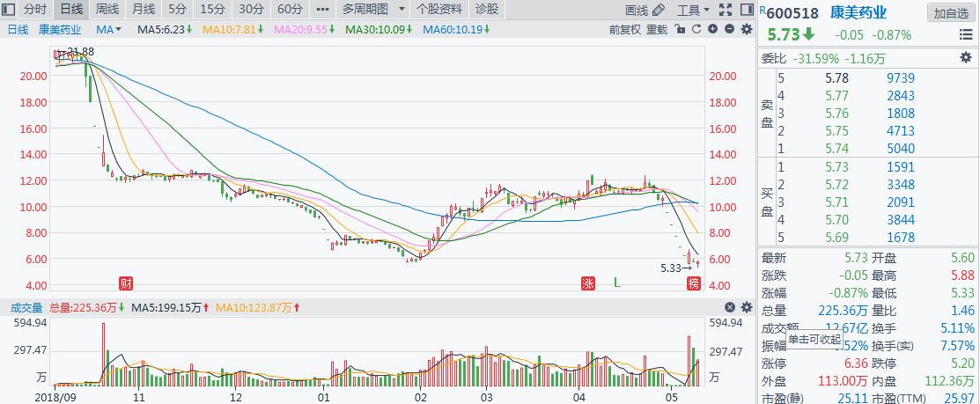The image size is (980, 404).
Task: Switch to the 分时 intraday chart tab
Action: [35, 10]
